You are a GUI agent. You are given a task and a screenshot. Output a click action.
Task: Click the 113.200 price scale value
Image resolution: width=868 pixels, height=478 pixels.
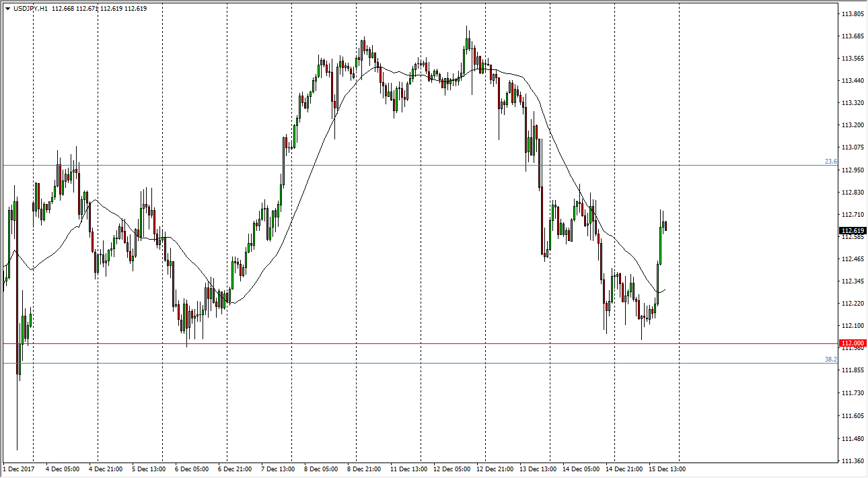(x=853, y=125)
